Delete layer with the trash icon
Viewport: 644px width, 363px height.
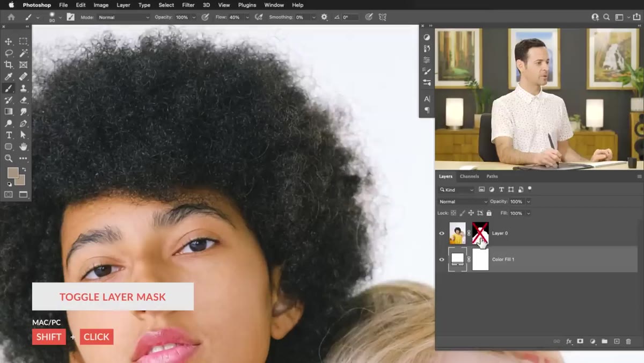(x=628, y=342)
